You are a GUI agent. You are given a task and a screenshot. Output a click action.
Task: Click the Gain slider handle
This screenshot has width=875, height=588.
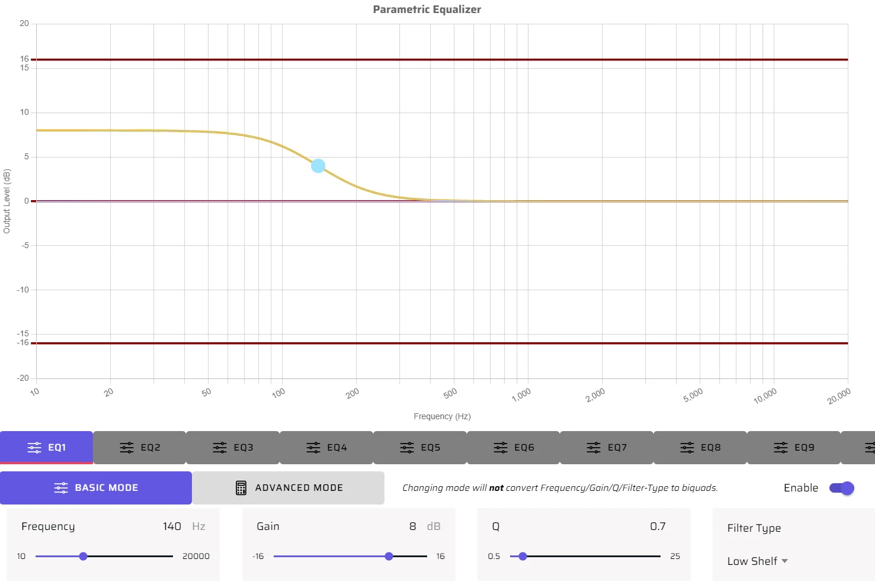click(389, 557)
